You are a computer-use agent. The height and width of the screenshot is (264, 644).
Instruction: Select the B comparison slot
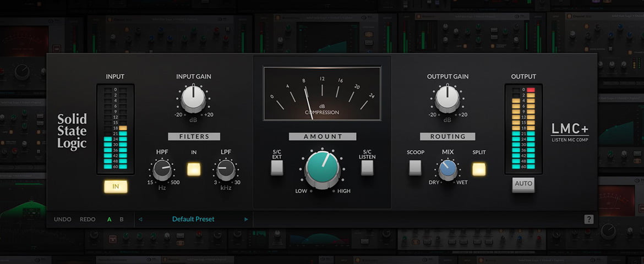(122, 219)
